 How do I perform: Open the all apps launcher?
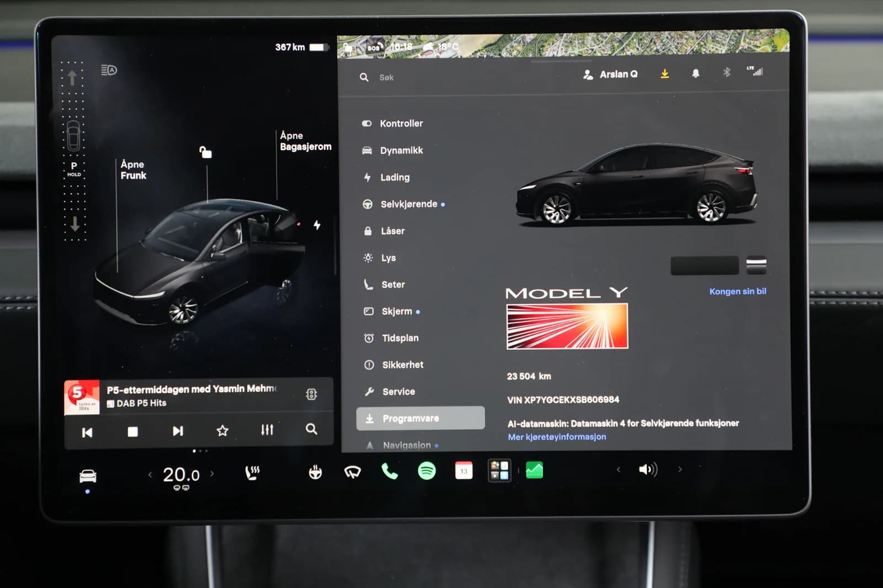(x=499, y=471)
